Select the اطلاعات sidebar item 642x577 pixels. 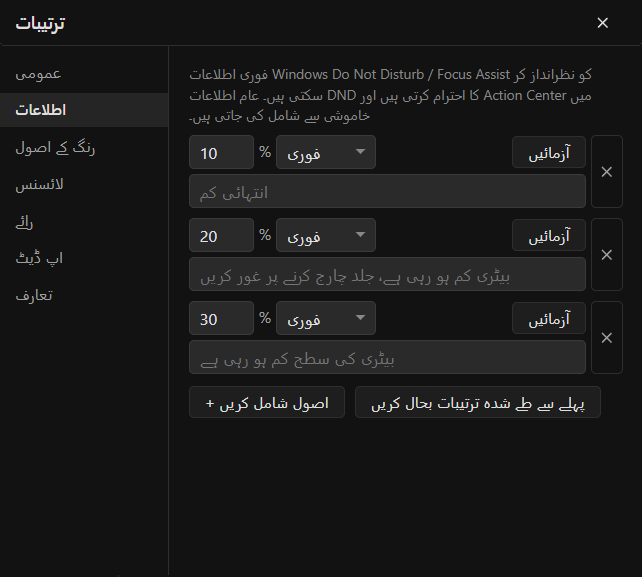point(84,110)
